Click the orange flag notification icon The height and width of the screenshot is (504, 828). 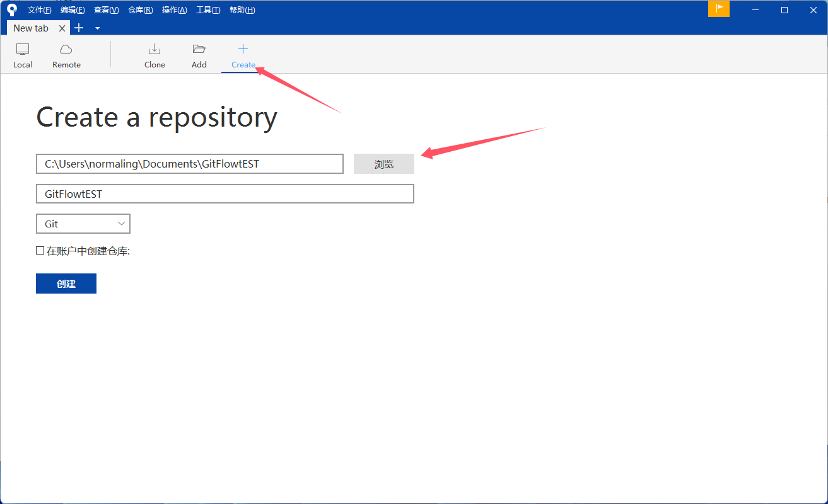(x=719, y=9)
